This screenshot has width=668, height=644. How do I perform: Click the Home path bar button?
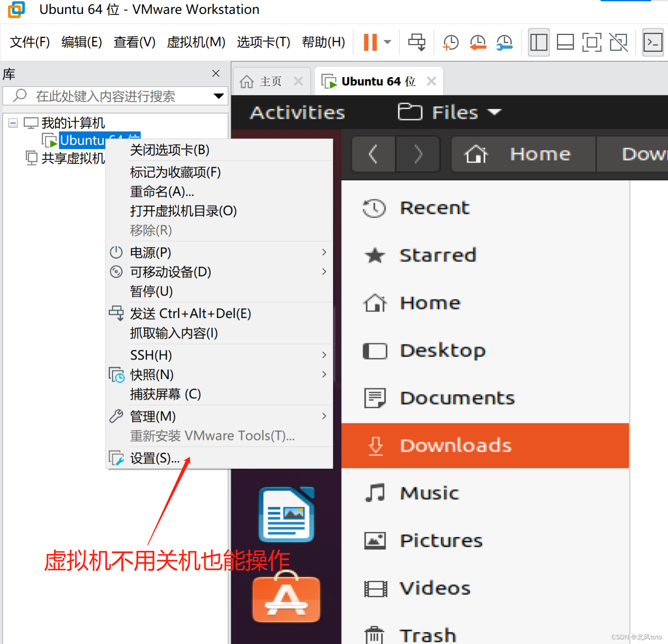[x=523, y=154]
